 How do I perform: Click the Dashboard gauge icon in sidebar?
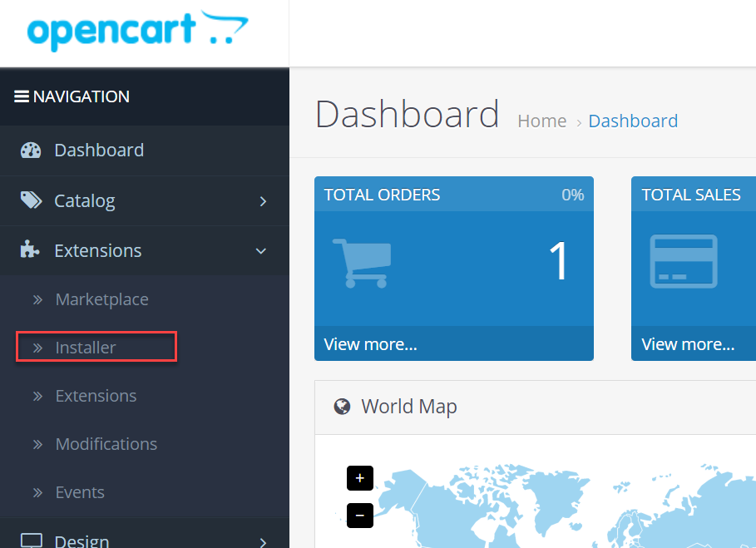pyautogui.click(x=31, y=151)
